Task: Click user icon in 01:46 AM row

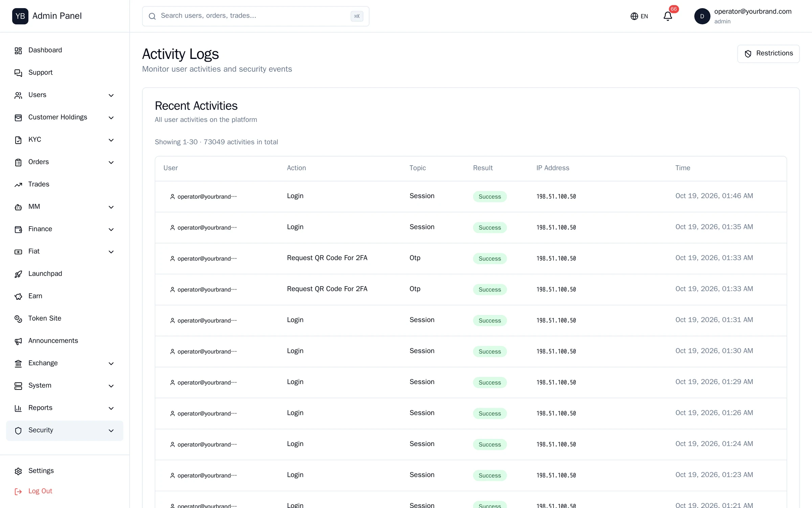Action: click(x=173, y=197)
